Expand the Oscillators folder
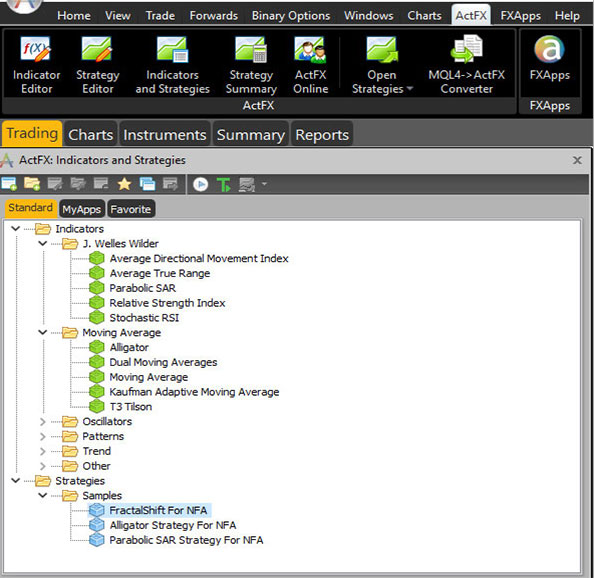The image size is (594, 578). (43, 422)
